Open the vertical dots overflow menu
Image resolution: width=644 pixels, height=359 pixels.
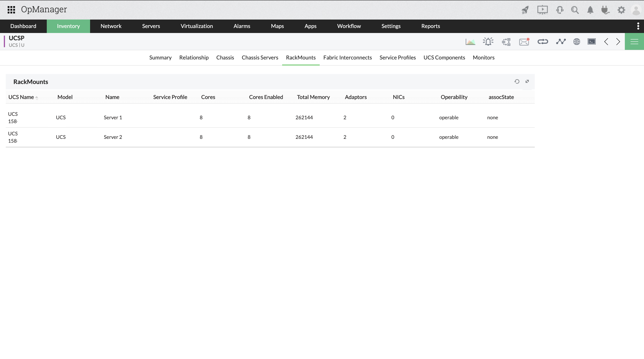pyautogui.click(x=638, y=26)
